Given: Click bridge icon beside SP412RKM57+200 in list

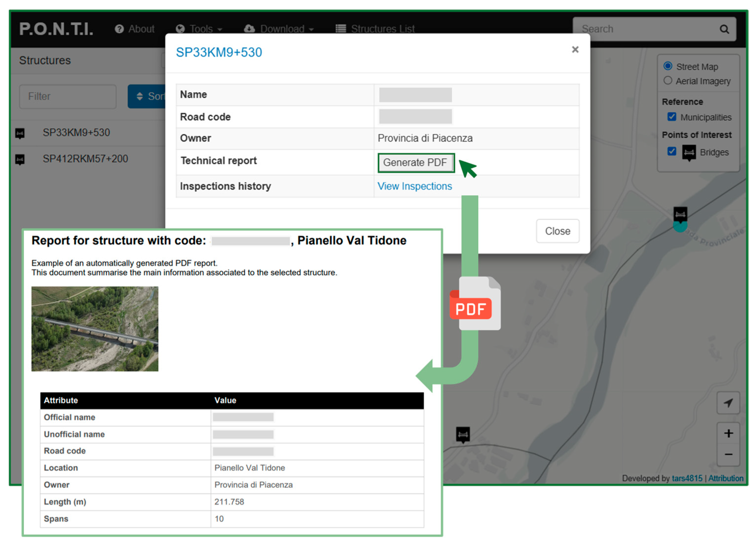Looking at the screenshot, I should tap(20, 159).
